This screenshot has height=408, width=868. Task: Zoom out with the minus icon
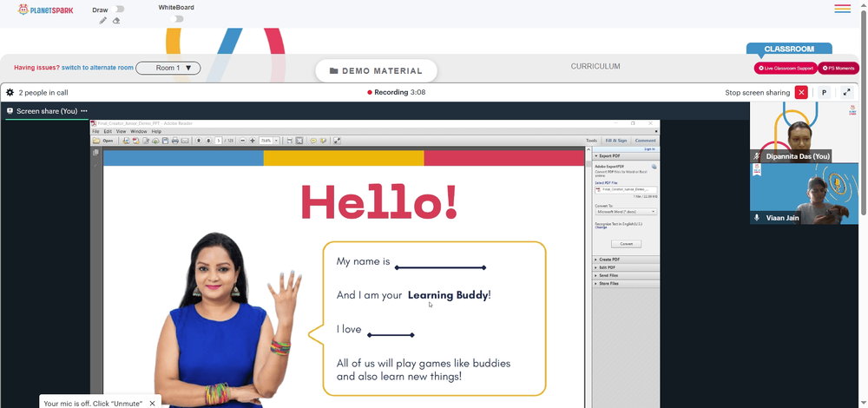coord(242,141)
